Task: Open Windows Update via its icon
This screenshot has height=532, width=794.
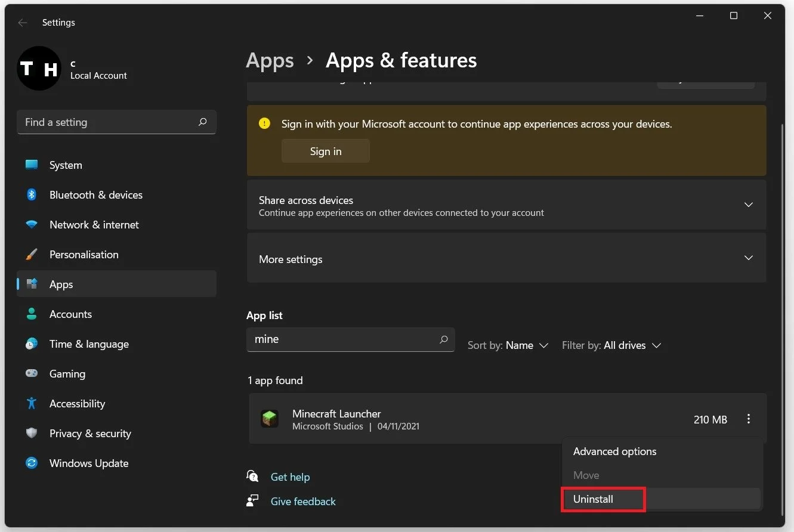Action: pos(32,463)
